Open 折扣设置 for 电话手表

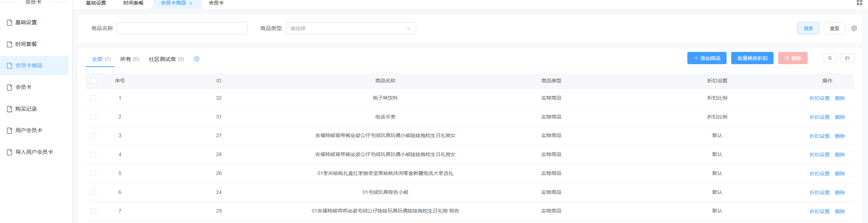point(820,117)
